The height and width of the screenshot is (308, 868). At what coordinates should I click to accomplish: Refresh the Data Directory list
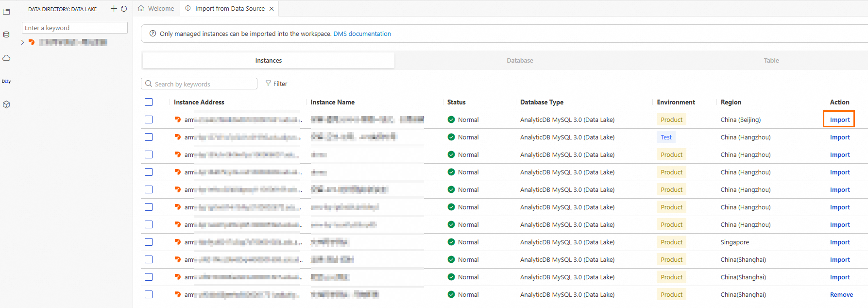pyautogui.click(x=124, y=9)
